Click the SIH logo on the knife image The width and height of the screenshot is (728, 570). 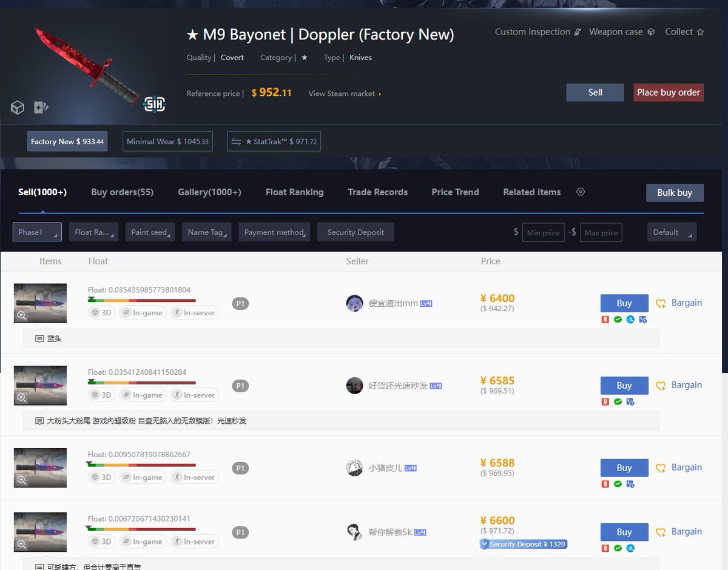point(154,105)
